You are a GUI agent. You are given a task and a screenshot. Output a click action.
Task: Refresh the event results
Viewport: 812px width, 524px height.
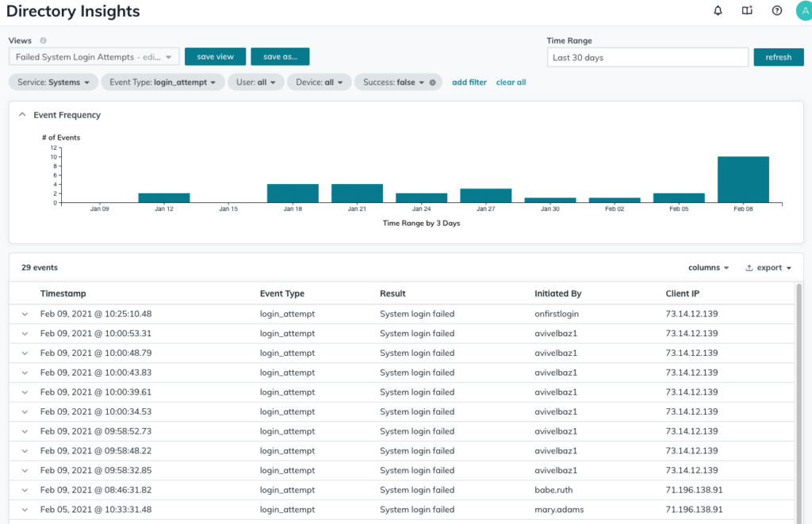tap(778, 57)
